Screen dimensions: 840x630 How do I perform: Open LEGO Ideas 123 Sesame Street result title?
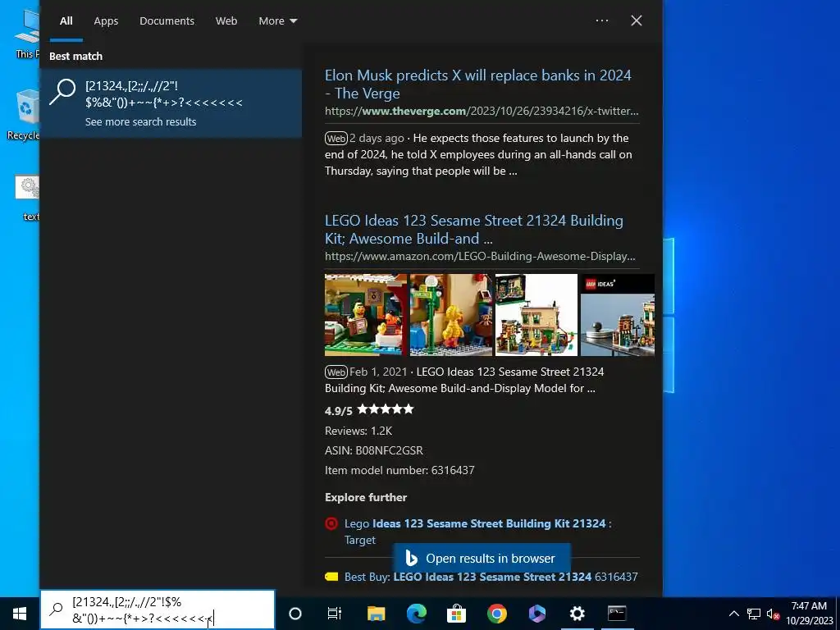point(474,230)
